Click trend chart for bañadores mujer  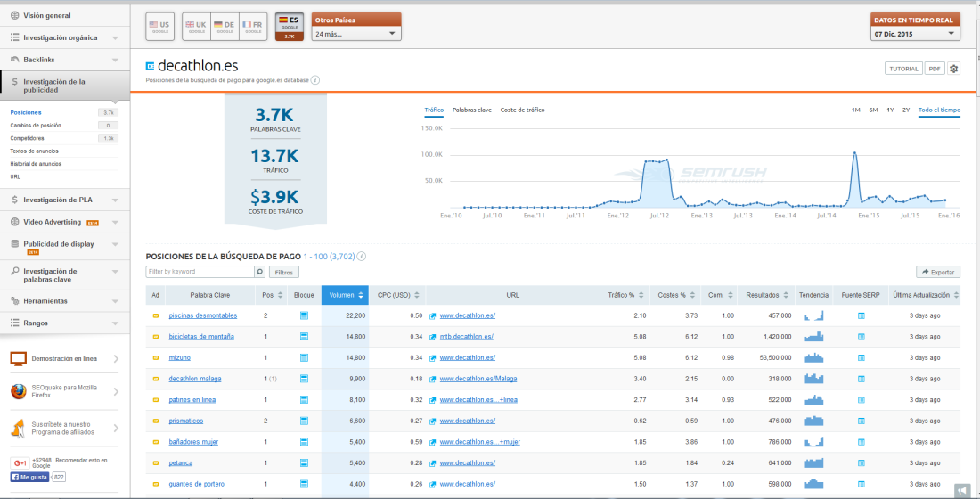813,441
